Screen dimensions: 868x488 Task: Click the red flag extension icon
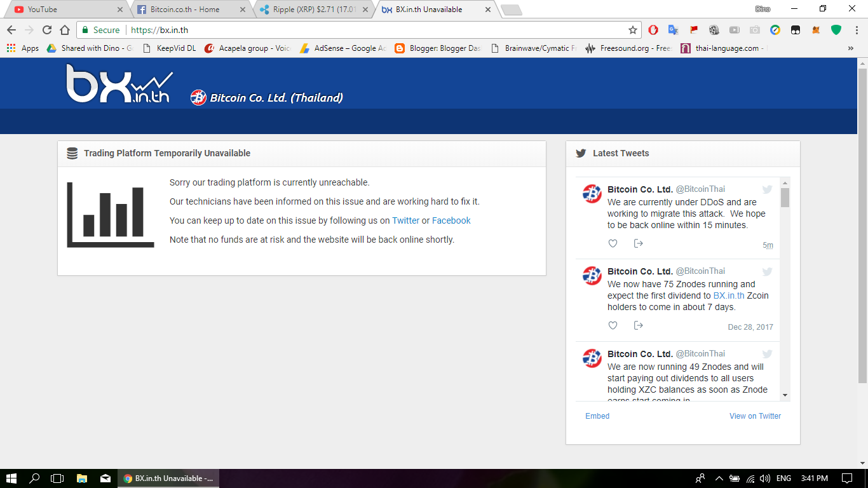[694, 30]
